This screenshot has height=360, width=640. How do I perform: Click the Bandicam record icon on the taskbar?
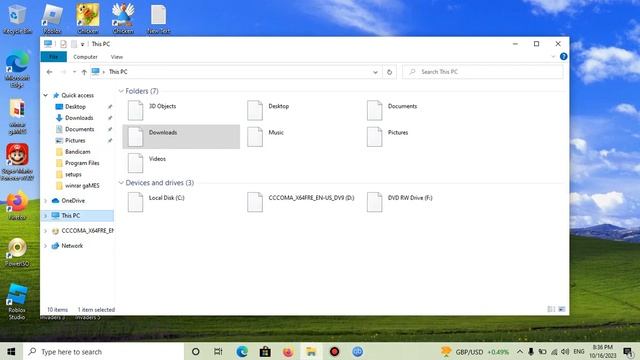(335, 351)
